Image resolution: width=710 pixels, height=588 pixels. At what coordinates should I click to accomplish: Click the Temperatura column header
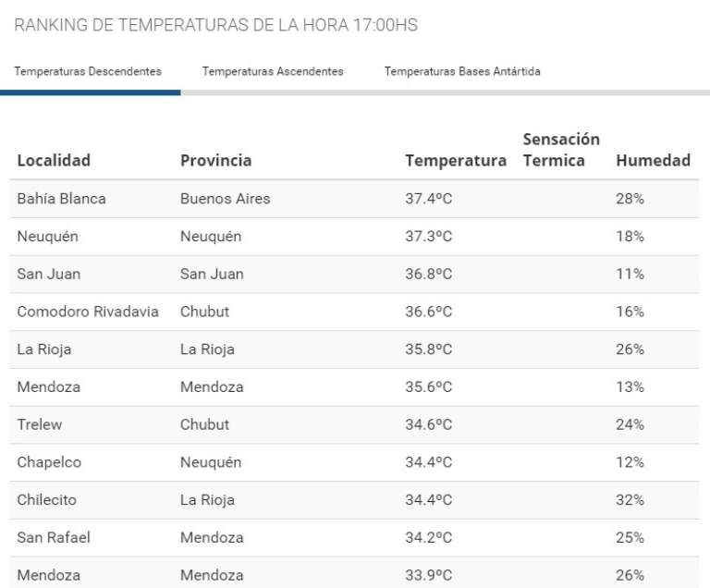coord(456,160)
